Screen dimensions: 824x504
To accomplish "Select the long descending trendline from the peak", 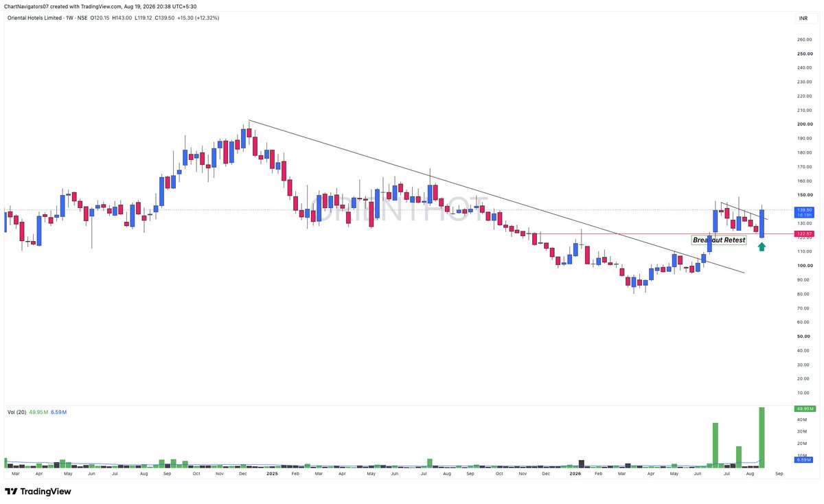I will (496, 196).
